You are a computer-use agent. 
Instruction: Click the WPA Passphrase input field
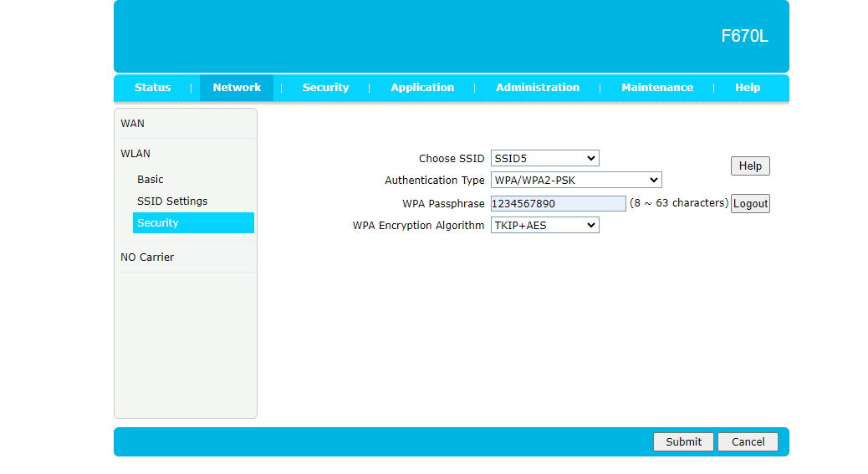pos(558,203)
